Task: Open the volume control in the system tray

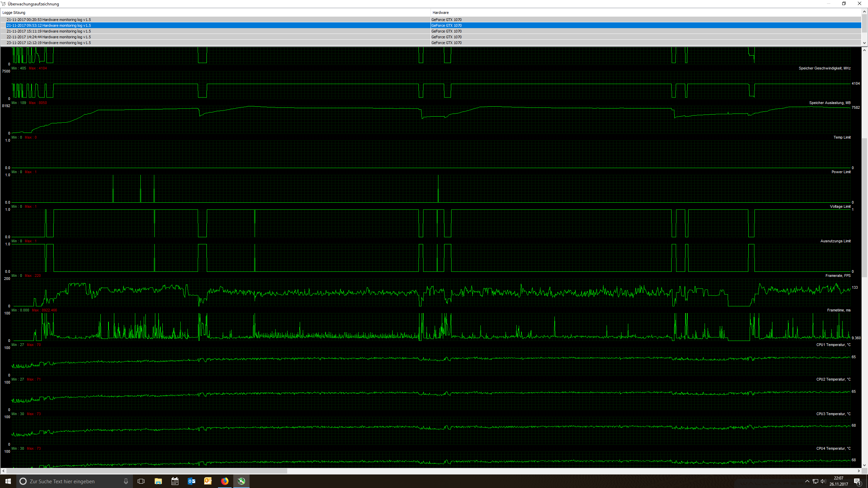Action: coord(823,481)
